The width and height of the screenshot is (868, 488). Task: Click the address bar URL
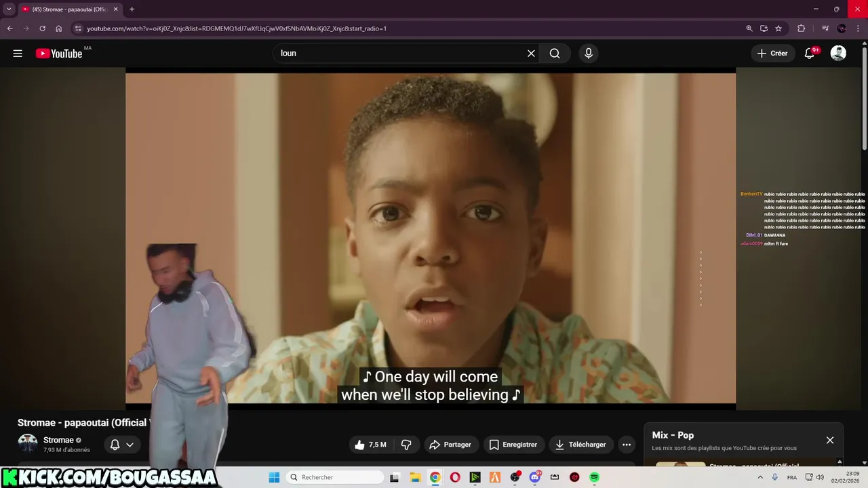(x=237, y=28)
